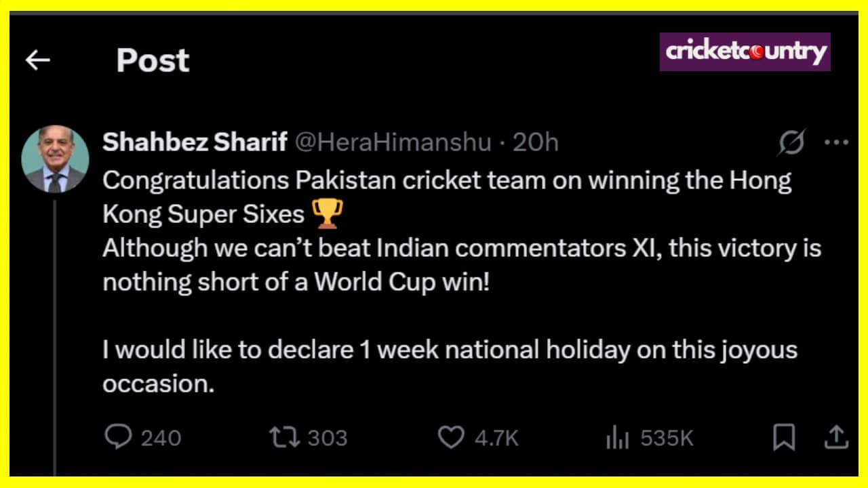
Task: Click the name Shahbez Sharif
Action: [x=195, y=142]
